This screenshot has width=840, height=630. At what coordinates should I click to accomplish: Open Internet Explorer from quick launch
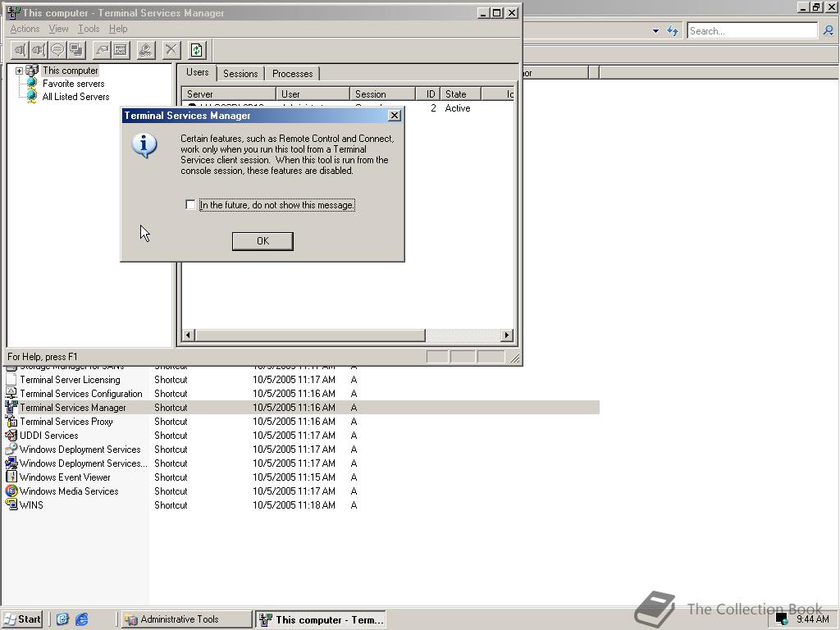82,619
